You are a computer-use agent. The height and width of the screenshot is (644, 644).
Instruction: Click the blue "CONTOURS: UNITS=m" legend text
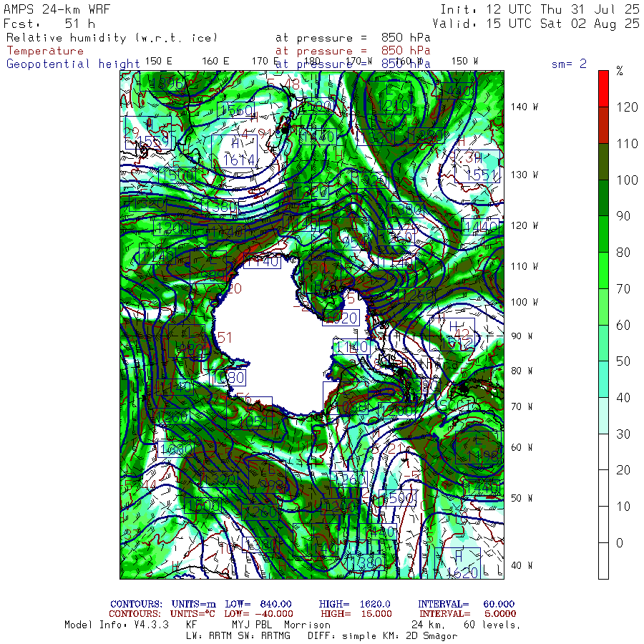tap(163, 604)
